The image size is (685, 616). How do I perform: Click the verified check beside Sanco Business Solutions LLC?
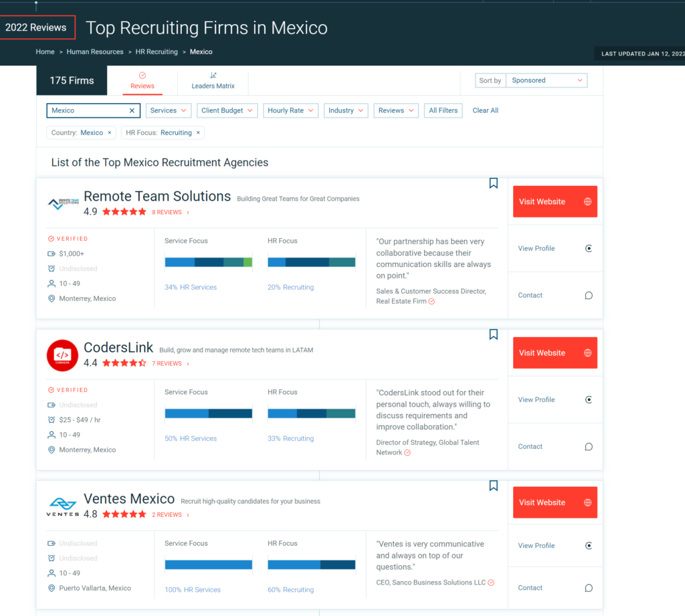[491, 583]
